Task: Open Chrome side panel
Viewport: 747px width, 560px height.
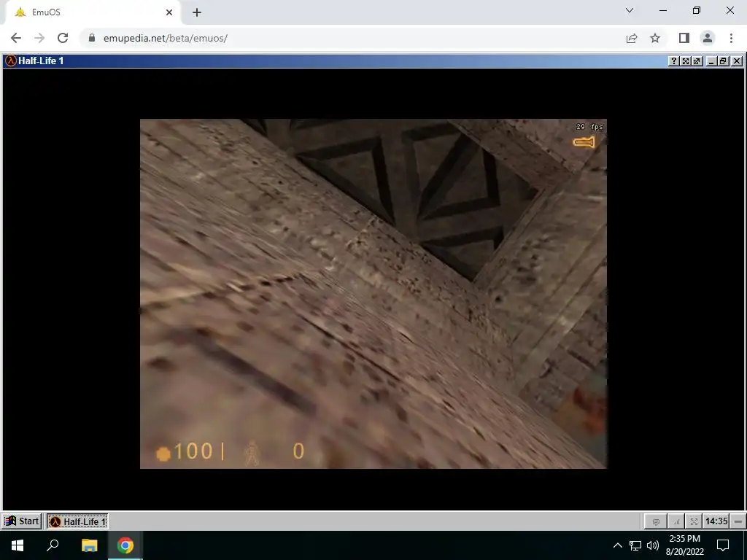Action: (x=684, y=38)
